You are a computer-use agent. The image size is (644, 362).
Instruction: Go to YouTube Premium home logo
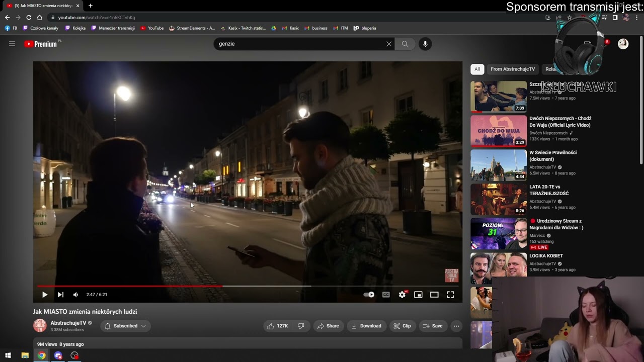(41, 44)
